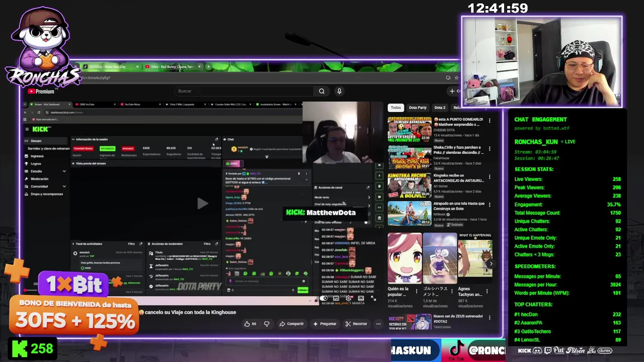
Task: Enter fullscreen in the video player
Action: [373, 298]
